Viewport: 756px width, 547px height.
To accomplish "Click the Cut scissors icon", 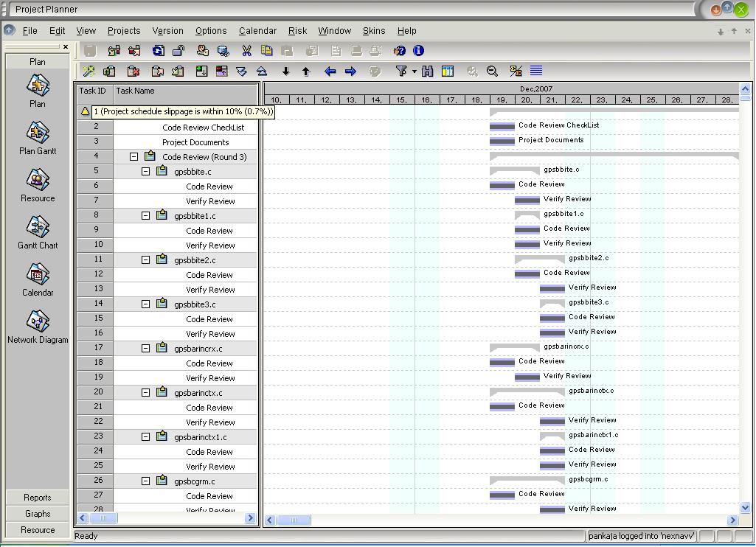I will tap(247, 51).
